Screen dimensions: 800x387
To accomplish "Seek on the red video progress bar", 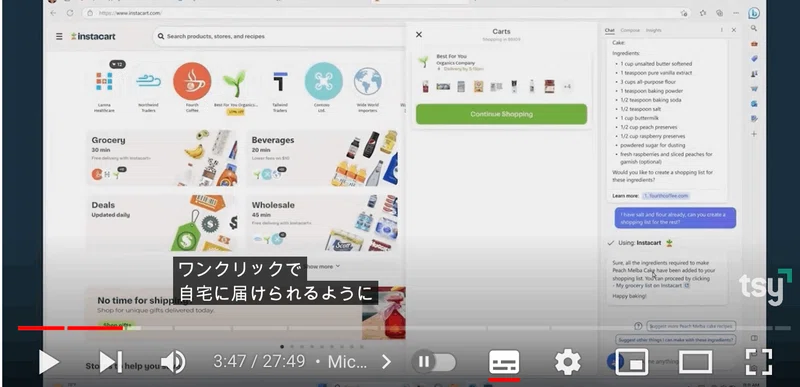I will click(70, 328).
